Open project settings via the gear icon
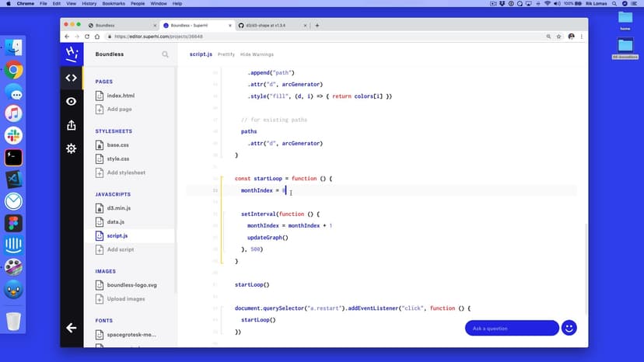 tap(72, 148)
